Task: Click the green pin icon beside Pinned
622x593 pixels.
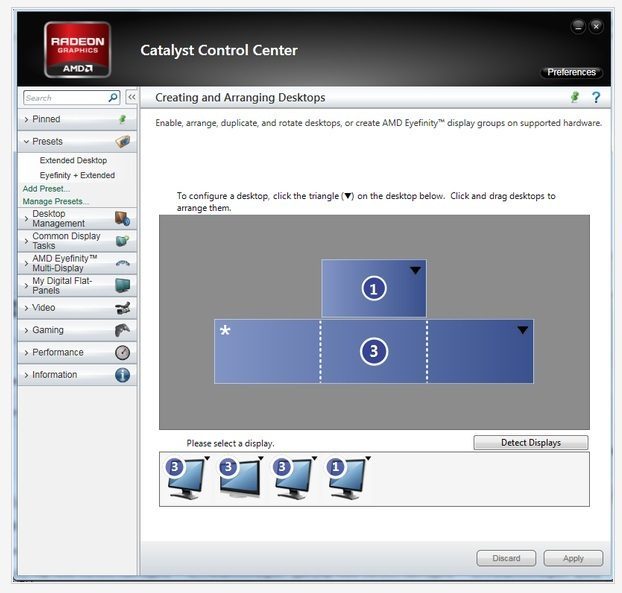Action: tap(123, 119)
